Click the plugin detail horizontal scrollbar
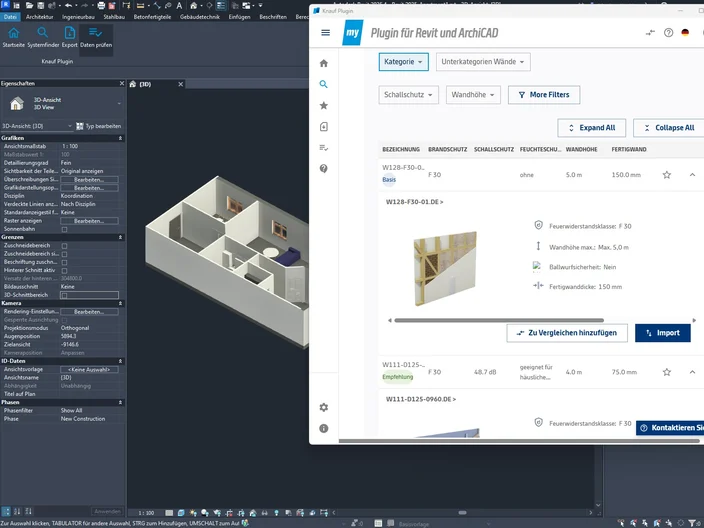 (499, 321)
